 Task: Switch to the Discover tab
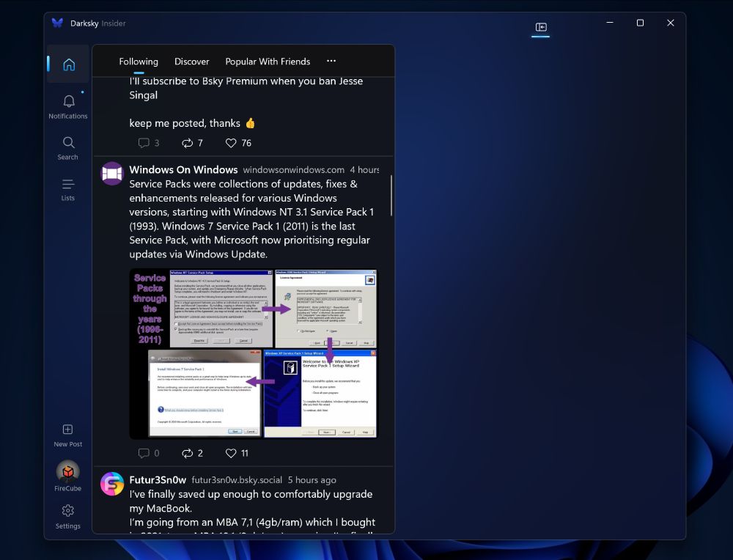tap(191, 62)
